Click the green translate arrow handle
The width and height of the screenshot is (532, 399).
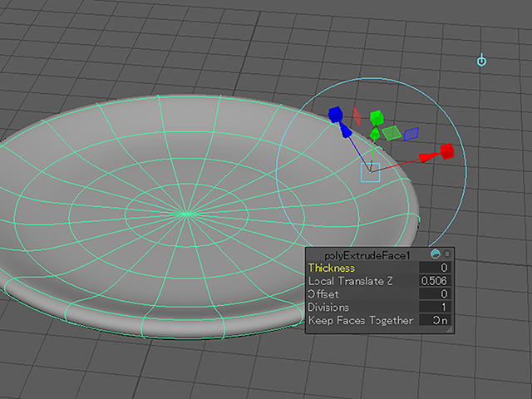375,133
